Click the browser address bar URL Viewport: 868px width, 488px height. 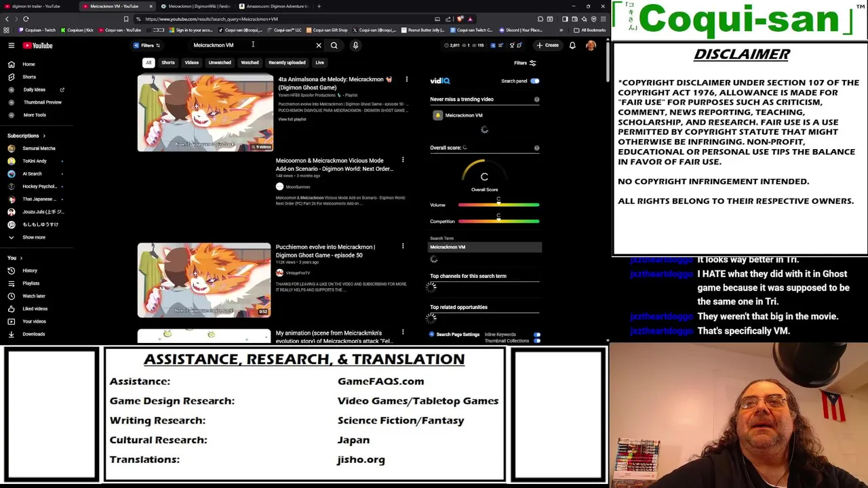212,19
